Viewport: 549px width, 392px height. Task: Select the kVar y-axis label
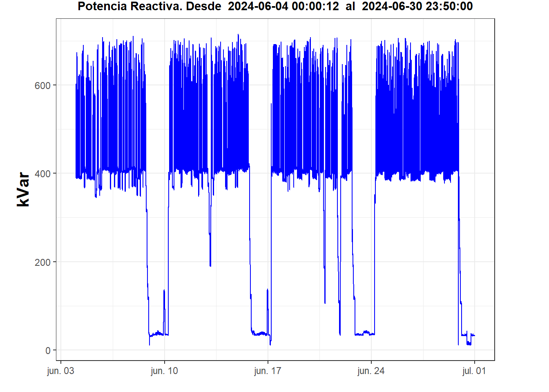coord(23,189)
